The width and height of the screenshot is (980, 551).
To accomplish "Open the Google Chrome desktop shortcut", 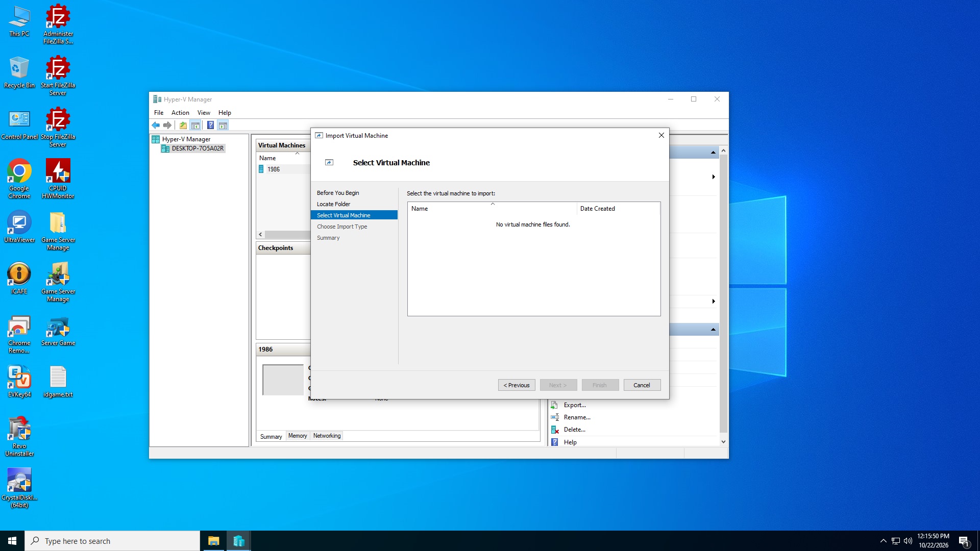I will click(x=19, y=178).
